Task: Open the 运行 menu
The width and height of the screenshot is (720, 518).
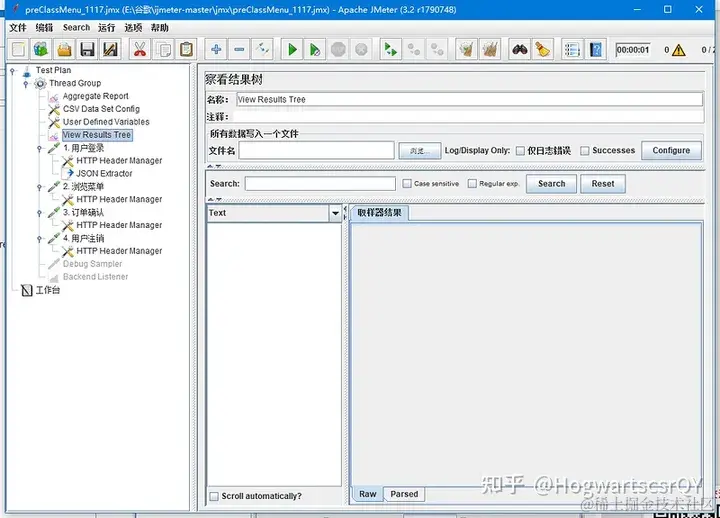Action: 107,28
